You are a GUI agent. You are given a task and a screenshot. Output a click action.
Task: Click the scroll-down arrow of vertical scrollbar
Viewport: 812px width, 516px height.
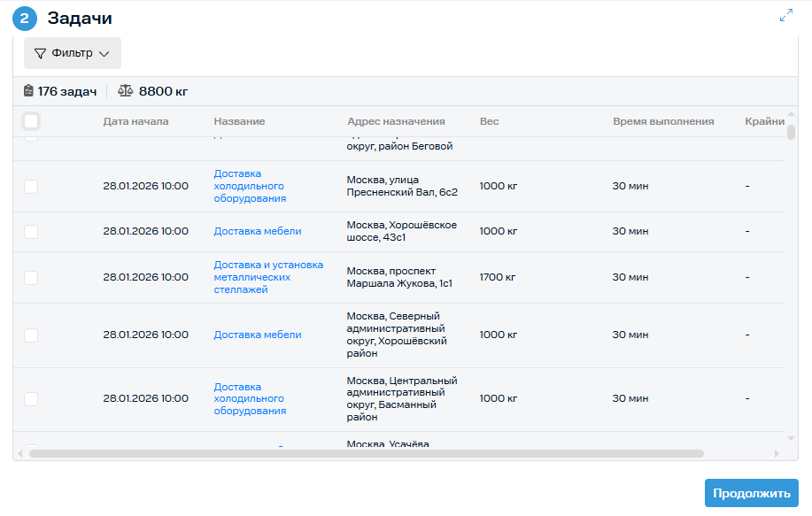(x=791, y=439)
